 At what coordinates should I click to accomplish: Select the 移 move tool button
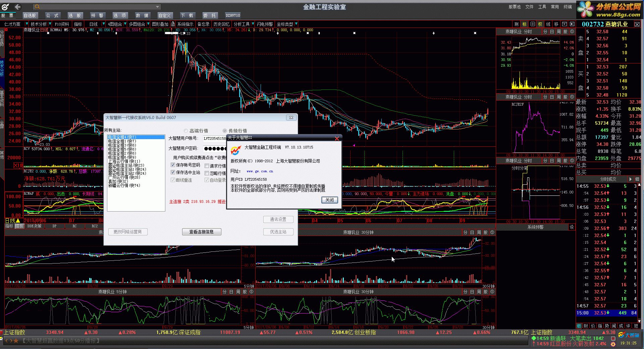[x=556, y=24]
